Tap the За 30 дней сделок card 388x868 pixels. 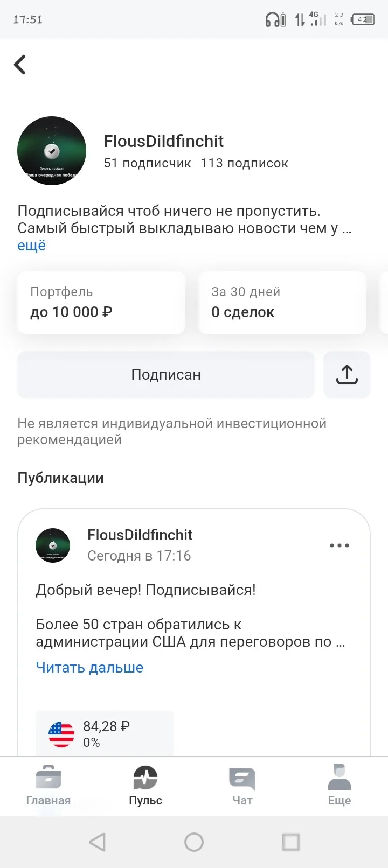[282, 303]
